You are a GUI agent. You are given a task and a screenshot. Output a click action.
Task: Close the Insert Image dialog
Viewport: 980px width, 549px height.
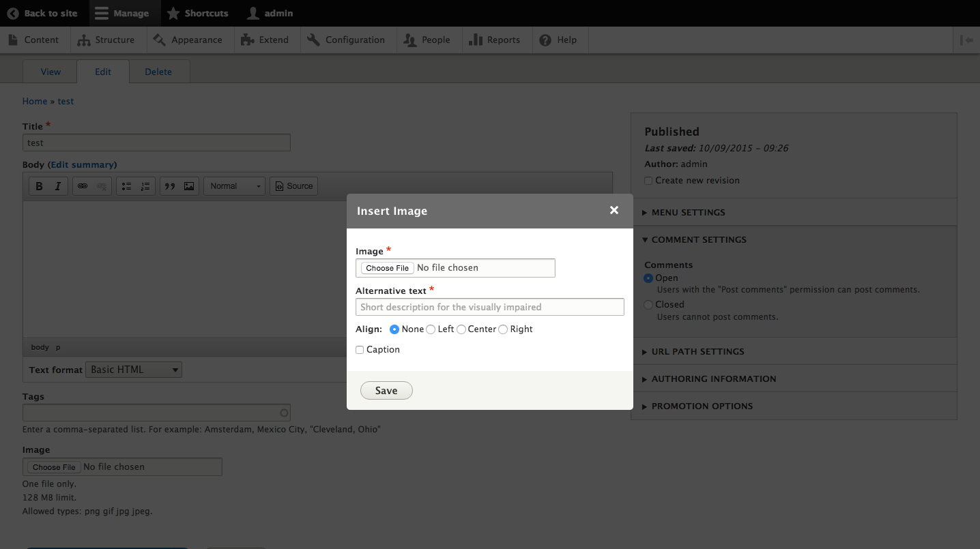(614, 210)
